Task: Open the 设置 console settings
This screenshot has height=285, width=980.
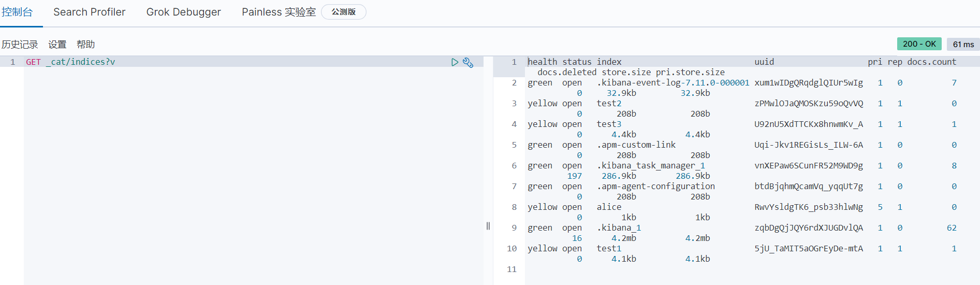Action: [57, 45]
